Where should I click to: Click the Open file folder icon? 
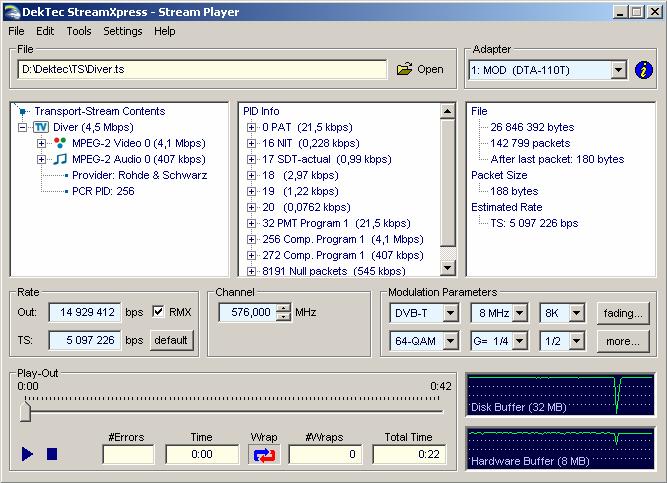coord(404,69)
